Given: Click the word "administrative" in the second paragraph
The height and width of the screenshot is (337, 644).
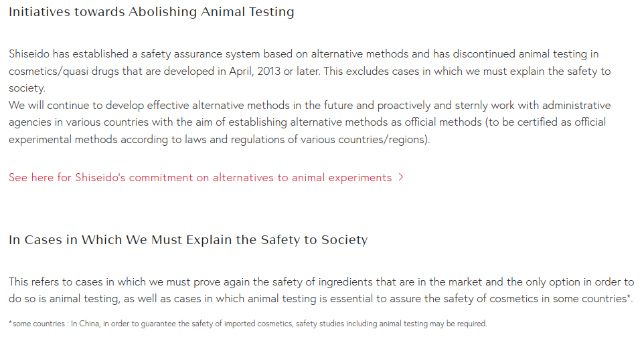Looking at the screenshot, I should (x=576, y=106).
